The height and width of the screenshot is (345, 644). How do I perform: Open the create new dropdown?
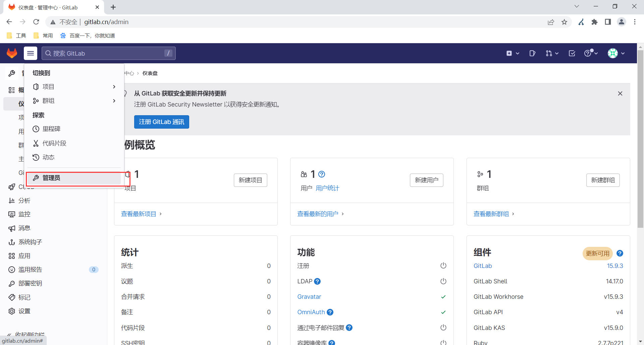tap(513, 53)
